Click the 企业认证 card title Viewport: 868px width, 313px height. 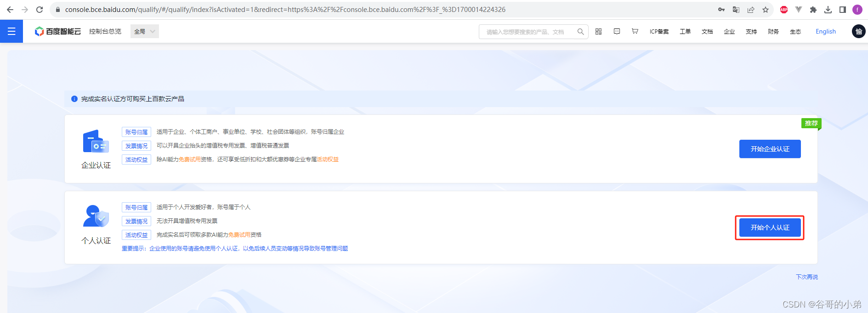click(96, 165)
